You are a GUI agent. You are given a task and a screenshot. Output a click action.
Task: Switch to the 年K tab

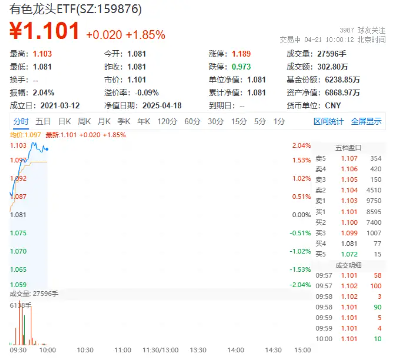[144, 122]
